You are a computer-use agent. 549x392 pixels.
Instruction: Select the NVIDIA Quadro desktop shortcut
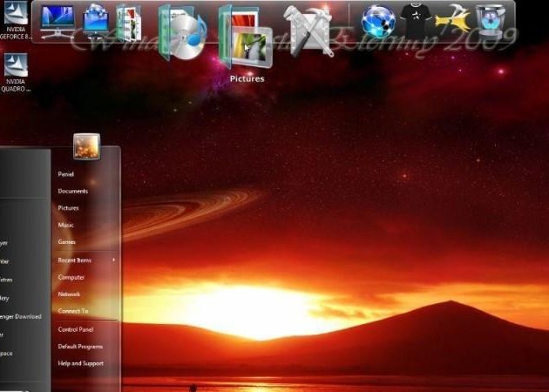[16, 70]
